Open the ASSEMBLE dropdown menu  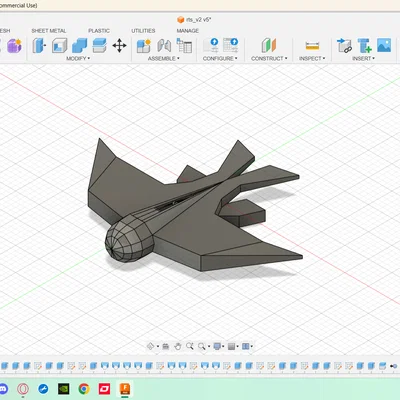pyautogui.click(x=163, y=58)
